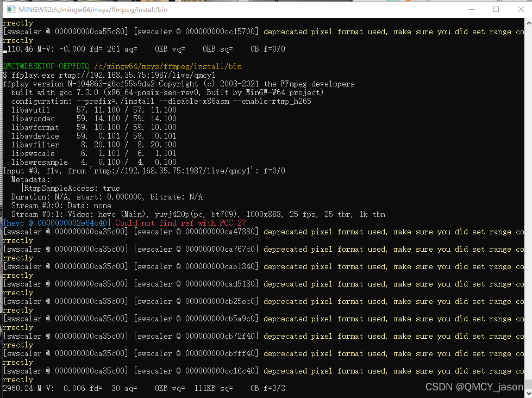The image size is (532, 398).
Task: Click the 'Input #0, flv, from' line
Action: click(144, 171)
